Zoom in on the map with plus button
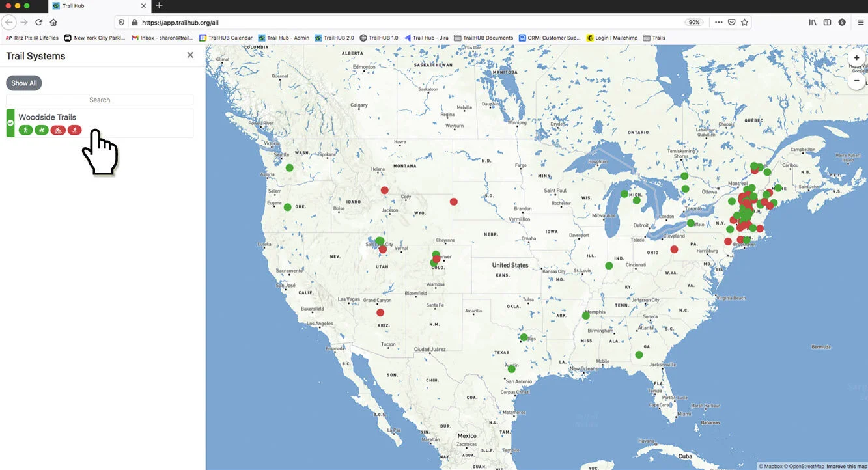The width and height of the screenshot is (868, 470). coord(857,58)
